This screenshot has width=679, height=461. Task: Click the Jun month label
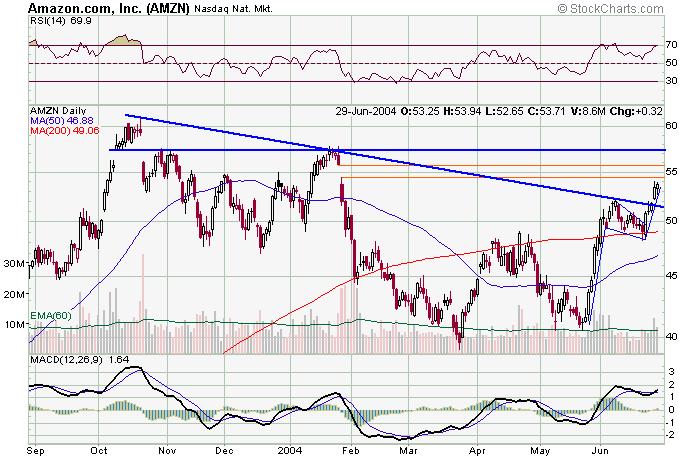click(x=600, y=451)
